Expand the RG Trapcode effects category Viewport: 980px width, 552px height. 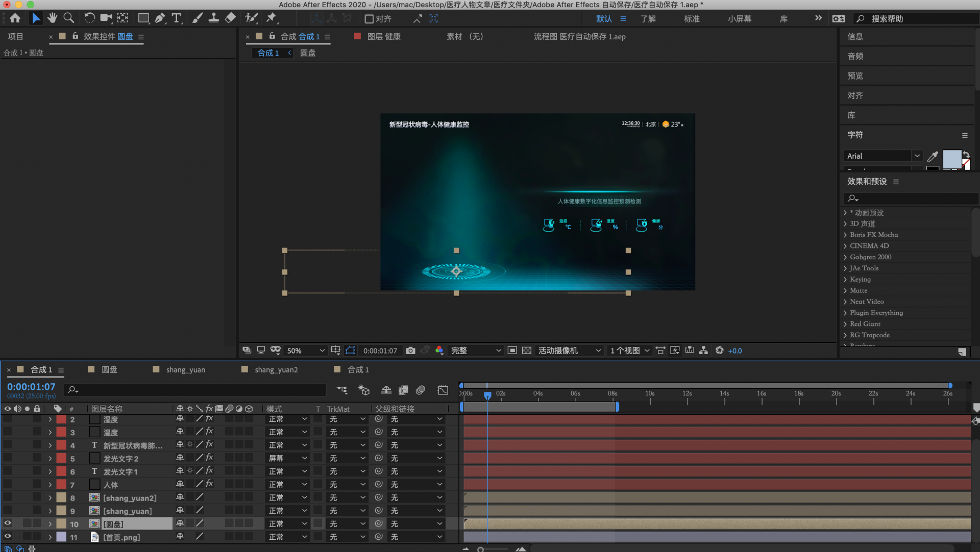point(845,335)
